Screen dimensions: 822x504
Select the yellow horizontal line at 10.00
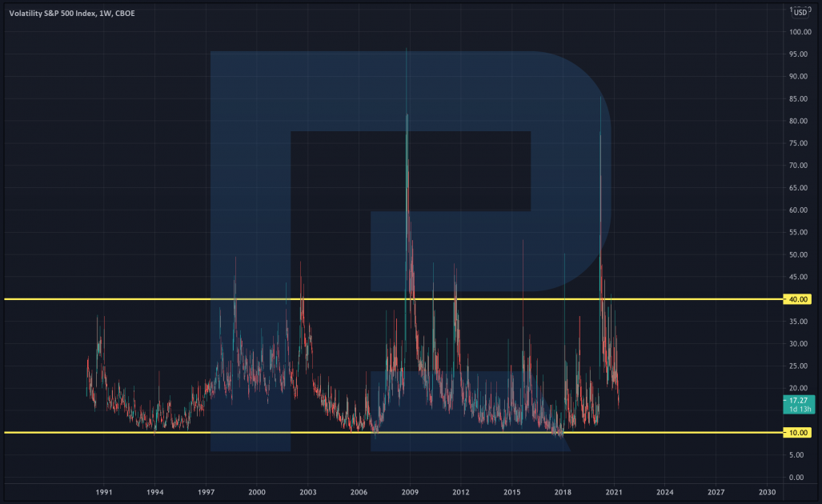393,433
